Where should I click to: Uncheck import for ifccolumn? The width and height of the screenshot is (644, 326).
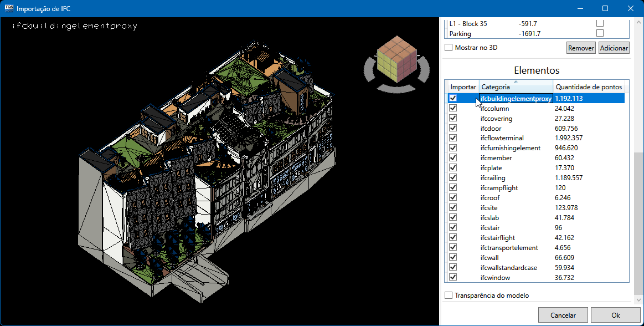[x=453, y=109]
